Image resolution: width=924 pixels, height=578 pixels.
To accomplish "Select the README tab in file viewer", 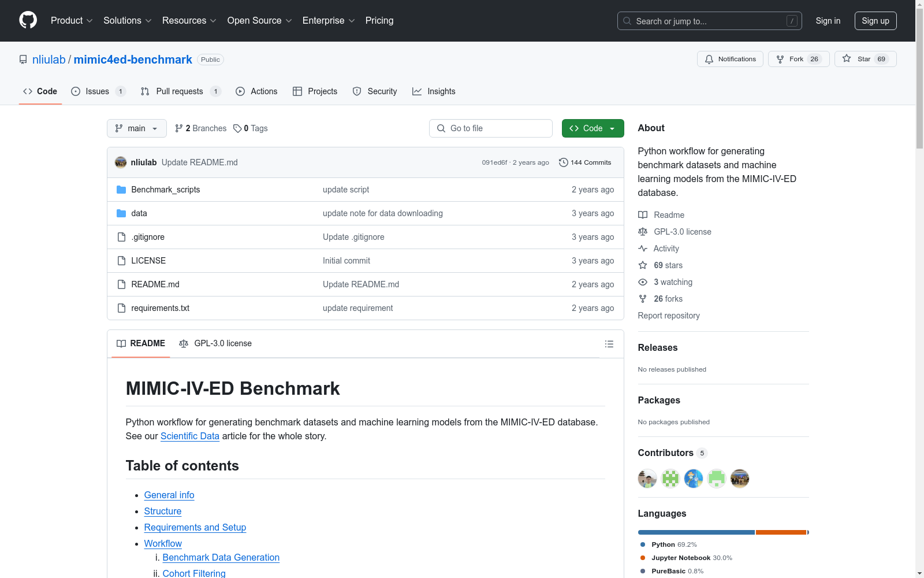I will coord(141,343).
